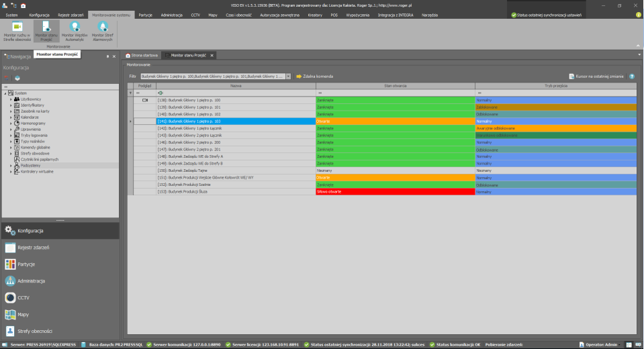Expand the Harmonogramy tree node
Screen dimensions: 644x349
(x=11, y=121)
